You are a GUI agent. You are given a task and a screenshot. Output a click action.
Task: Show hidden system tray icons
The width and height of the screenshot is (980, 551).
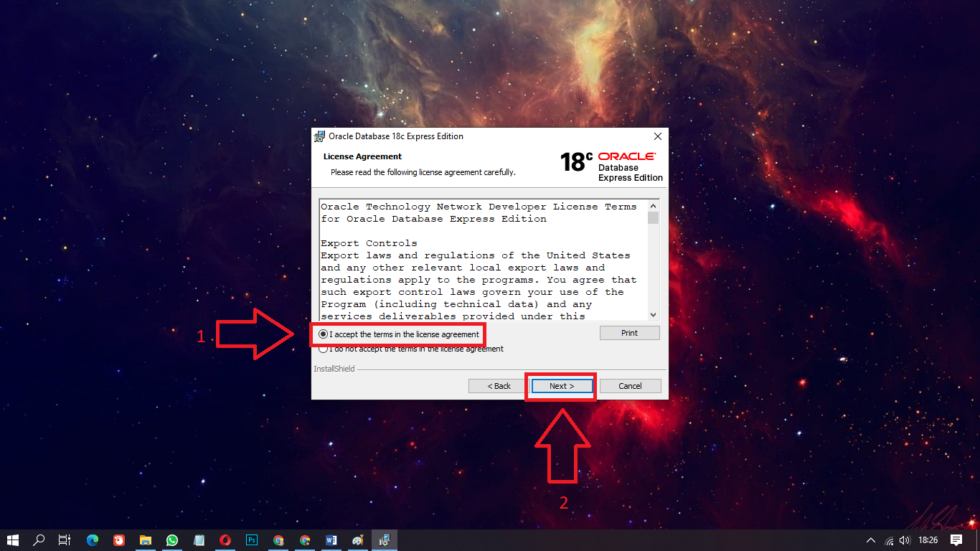(871, 540)
